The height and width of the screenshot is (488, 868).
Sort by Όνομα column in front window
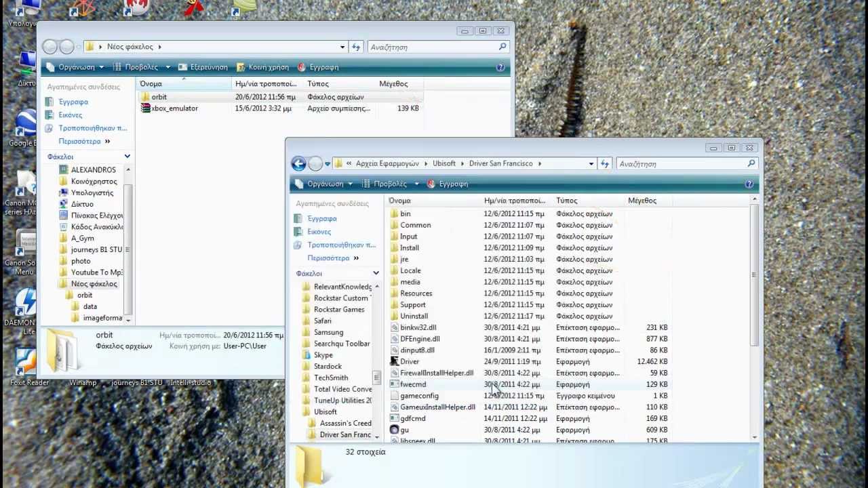pyautogui.click(x=433, y=201)
